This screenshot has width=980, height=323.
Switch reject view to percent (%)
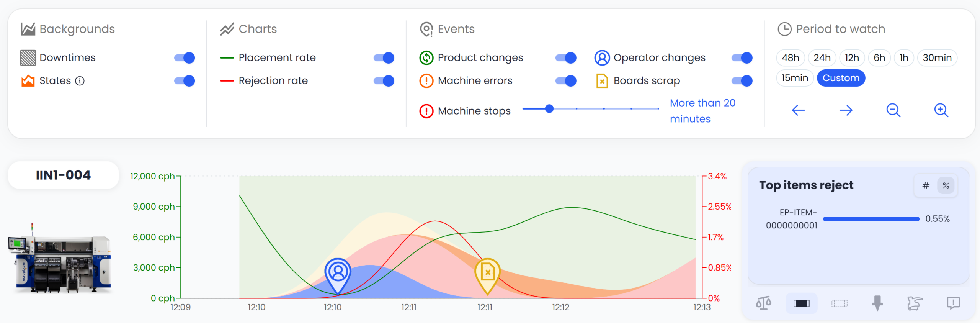point(946,185)
